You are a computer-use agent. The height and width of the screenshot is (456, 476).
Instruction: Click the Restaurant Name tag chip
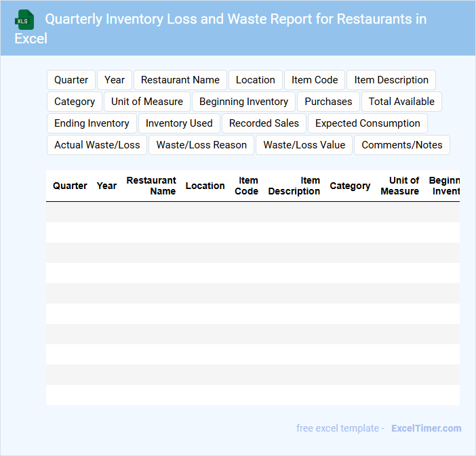tap(180, 80)
